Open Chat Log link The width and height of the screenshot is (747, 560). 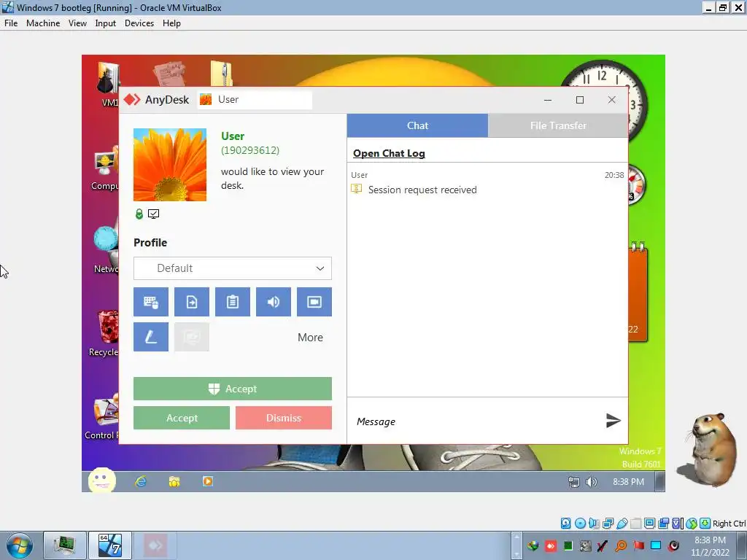389,153
